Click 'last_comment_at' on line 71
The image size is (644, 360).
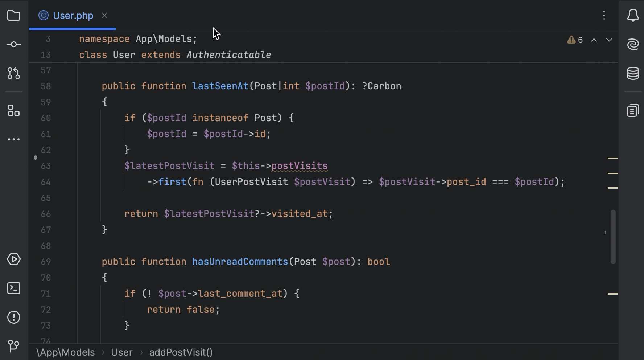pyautogui.click(x=240, y=294)
